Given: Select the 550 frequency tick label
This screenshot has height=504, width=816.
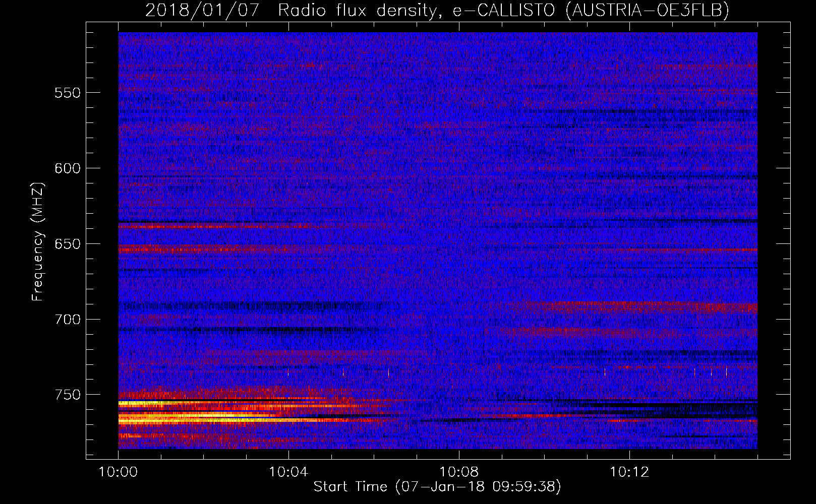Looking at the screenshot, I should point(68,93).
